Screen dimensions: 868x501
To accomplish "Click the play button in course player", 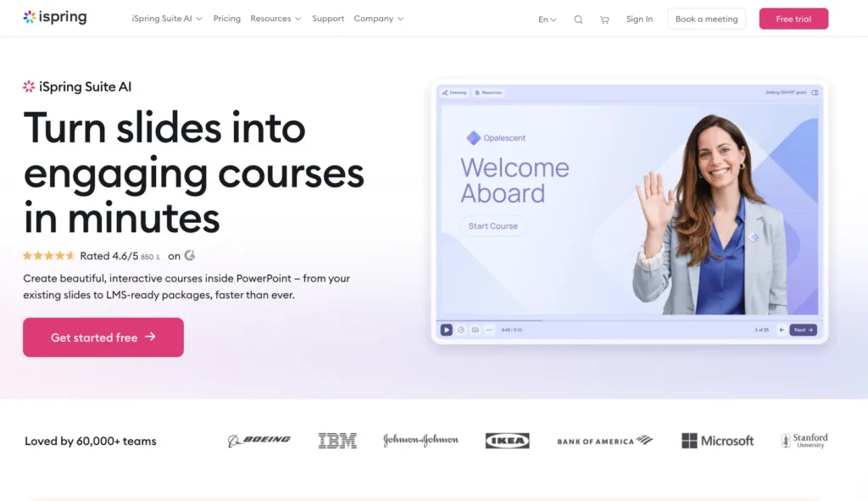I will [446, 330].
